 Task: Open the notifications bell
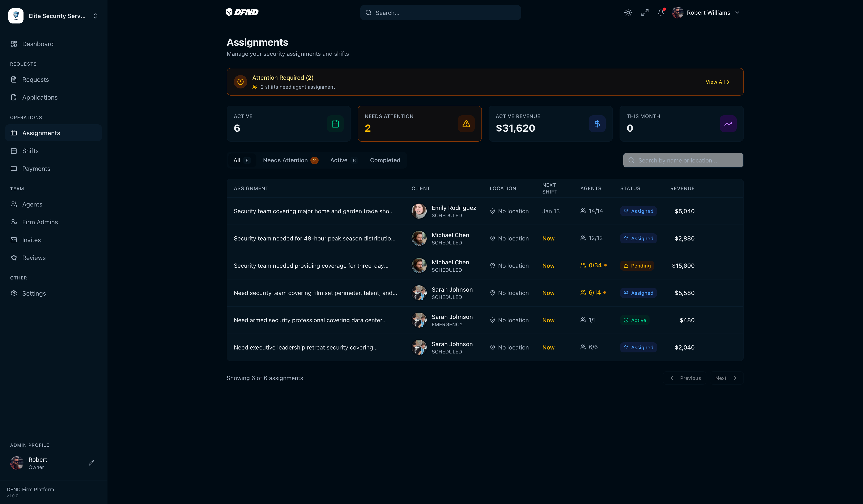661,13
